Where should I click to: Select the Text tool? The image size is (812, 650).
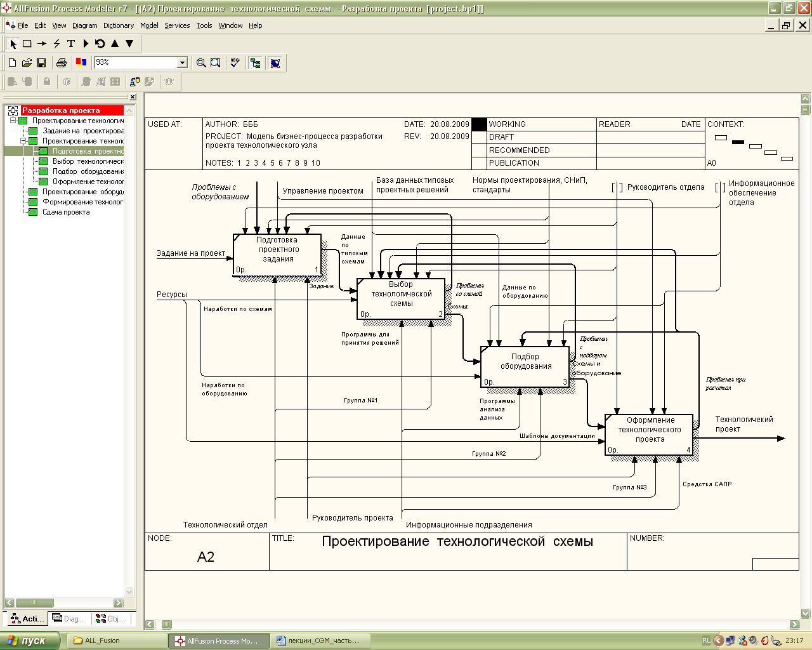coord(71,44)
